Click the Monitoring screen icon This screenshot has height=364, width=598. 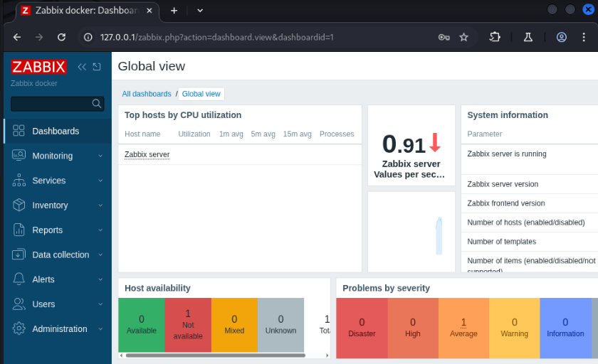coord(19,156)
